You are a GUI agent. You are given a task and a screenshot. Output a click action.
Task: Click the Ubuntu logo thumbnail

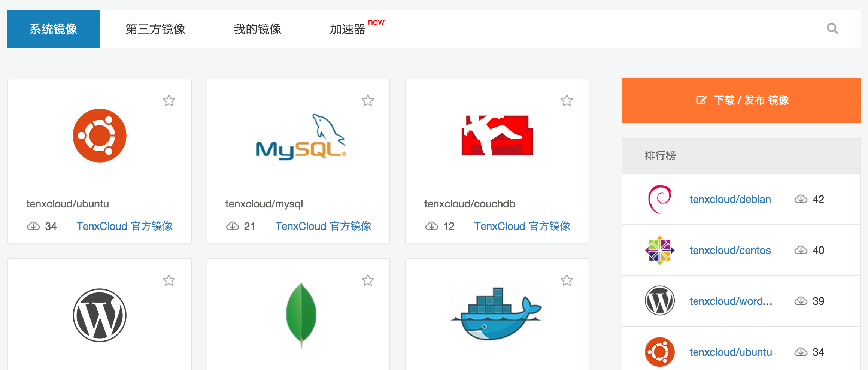click(x=100, y=136)
